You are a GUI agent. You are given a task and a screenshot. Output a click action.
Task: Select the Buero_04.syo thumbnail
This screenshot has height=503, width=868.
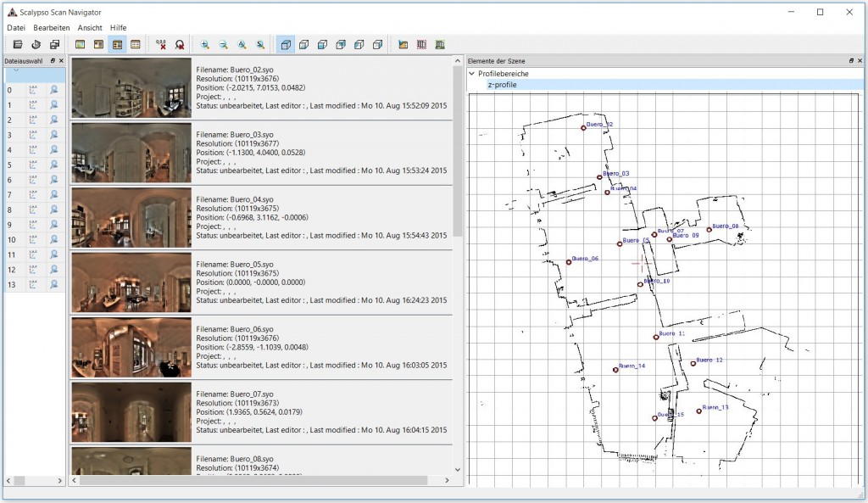[x=131, y=218]
